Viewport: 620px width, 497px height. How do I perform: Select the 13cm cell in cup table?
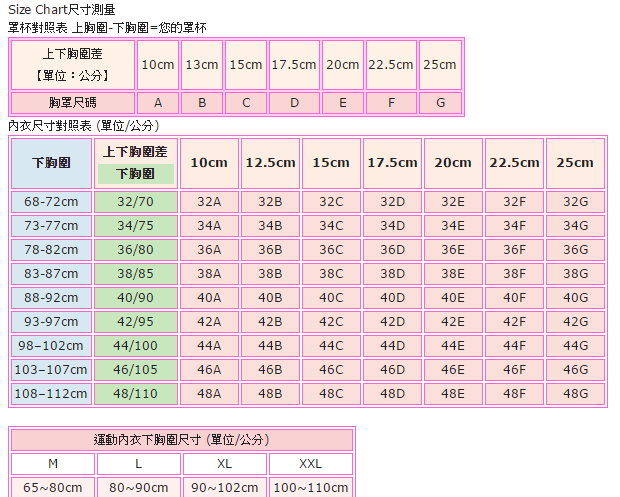(x=202, y=65)
